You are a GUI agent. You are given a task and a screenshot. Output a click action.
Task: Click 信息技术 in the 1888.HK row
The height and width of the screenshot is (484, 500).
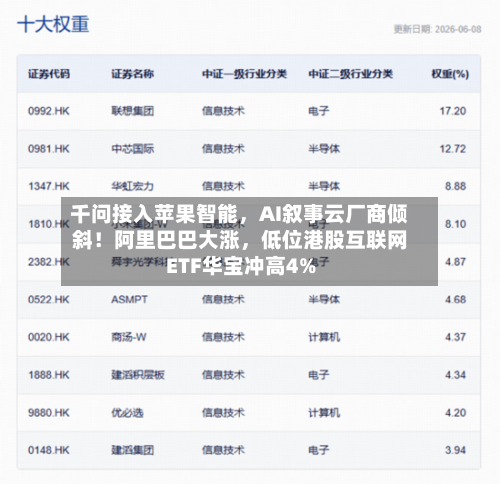[x=223, y=375]
